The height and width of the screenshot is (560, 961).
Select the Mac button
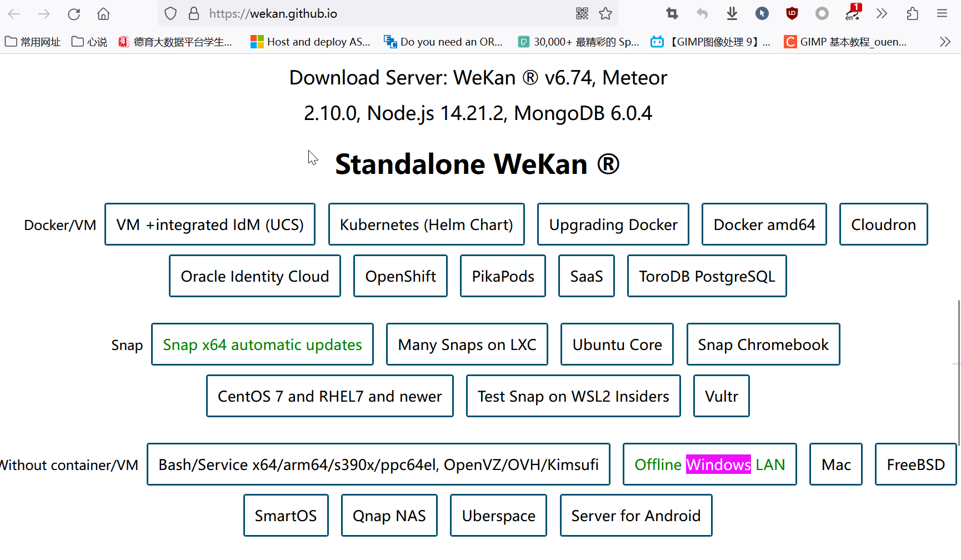pos(836,464)
